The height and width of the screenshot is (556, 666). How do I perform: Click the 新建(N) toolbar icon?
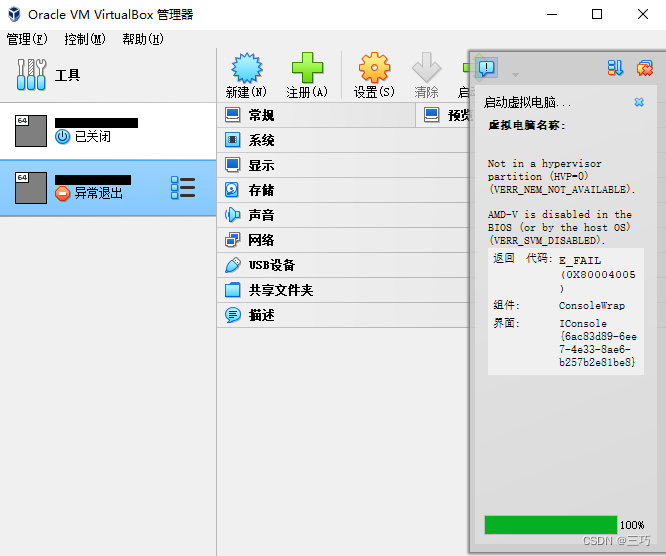click(x=247, y=68)
